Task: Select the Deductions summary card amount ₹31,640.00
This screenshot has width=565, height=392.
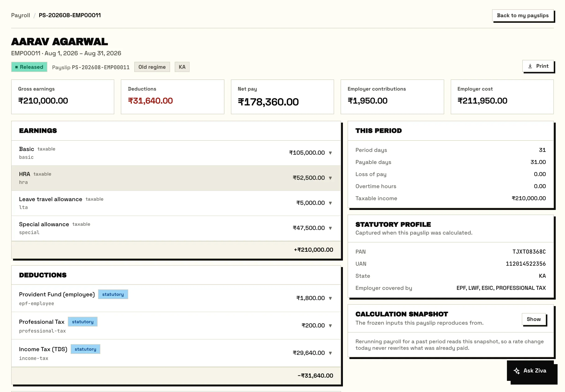Action: coord(150,101)
